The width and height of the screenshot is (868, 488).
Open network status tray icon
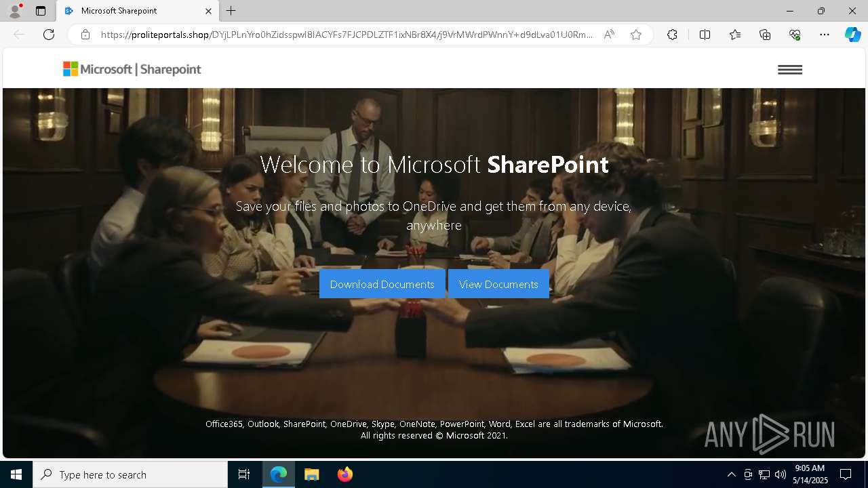(764, 474)
